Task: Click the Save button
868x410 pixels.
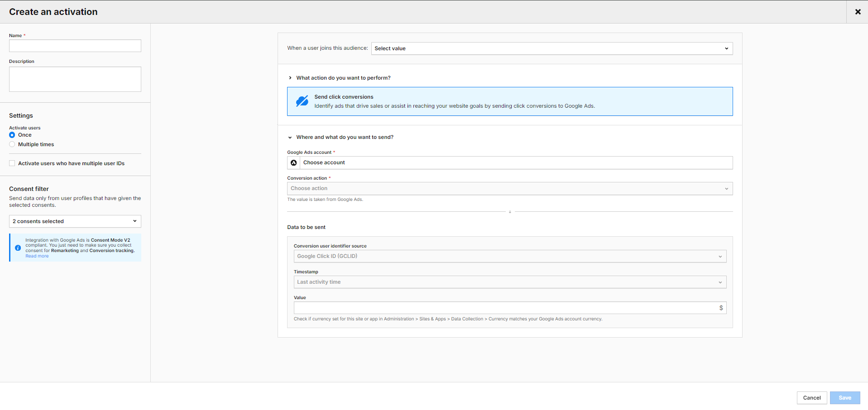Action: pos(844,398)
